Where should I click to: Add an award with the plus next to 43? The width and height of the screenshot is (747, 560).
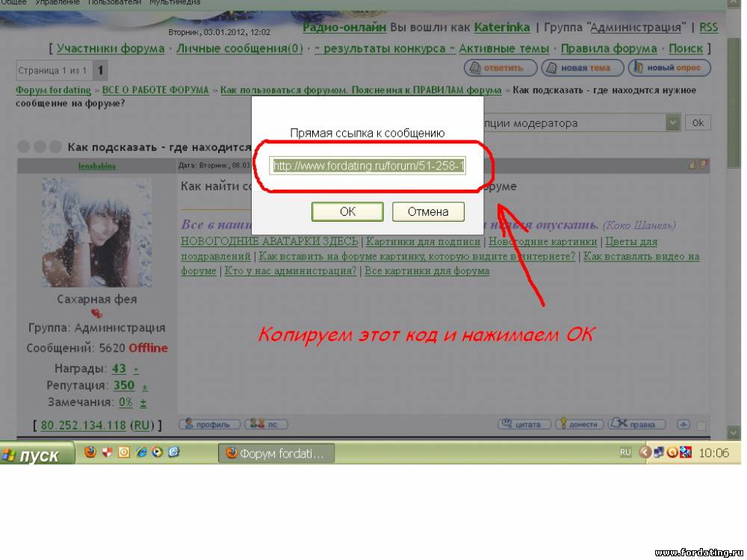click(x=136, y=370)
